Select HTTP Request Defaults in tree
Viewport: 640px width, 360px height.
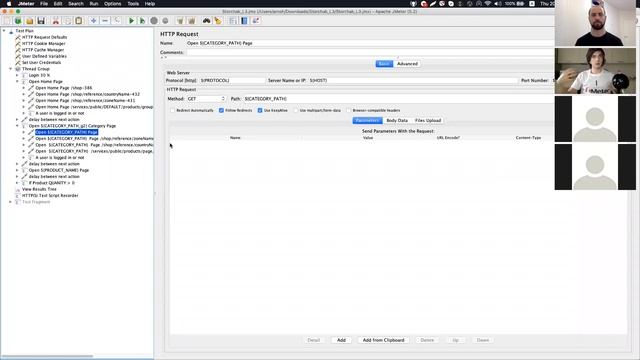tap(44, 37)
